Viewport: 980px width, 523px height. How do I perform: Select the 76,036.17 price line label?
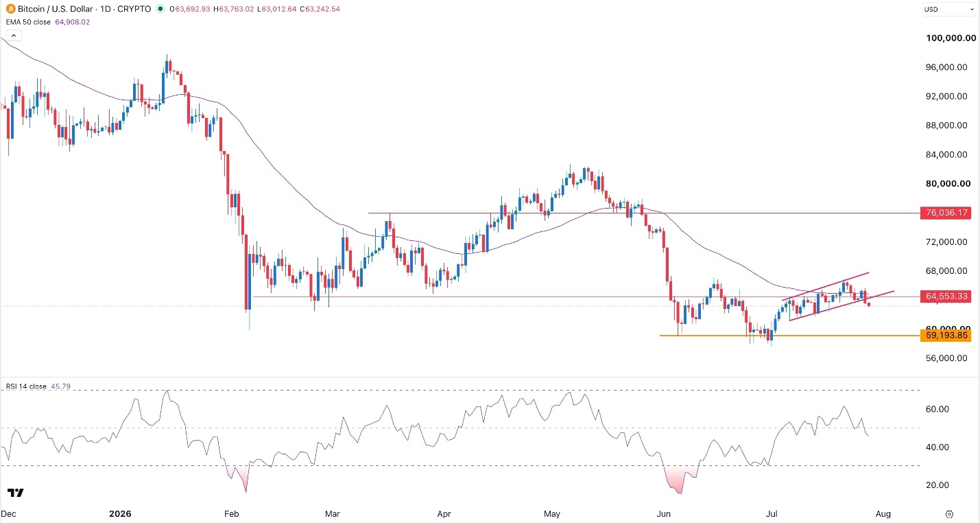946,213
